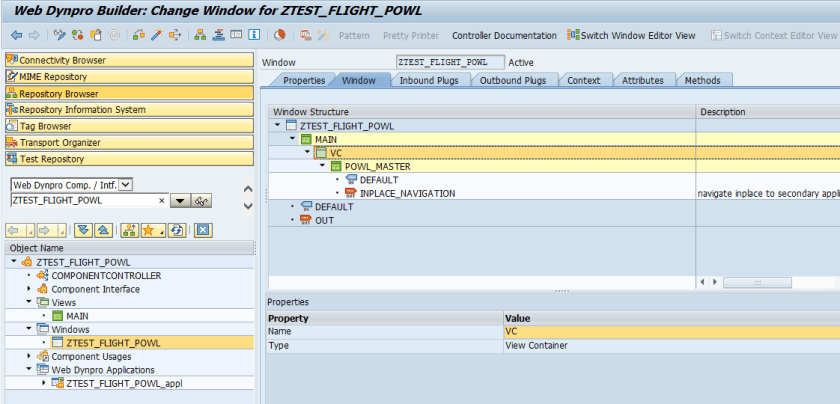Select the OUT outbound plug row
This screenshot has width=840, height=404.
tap(324, 220)
